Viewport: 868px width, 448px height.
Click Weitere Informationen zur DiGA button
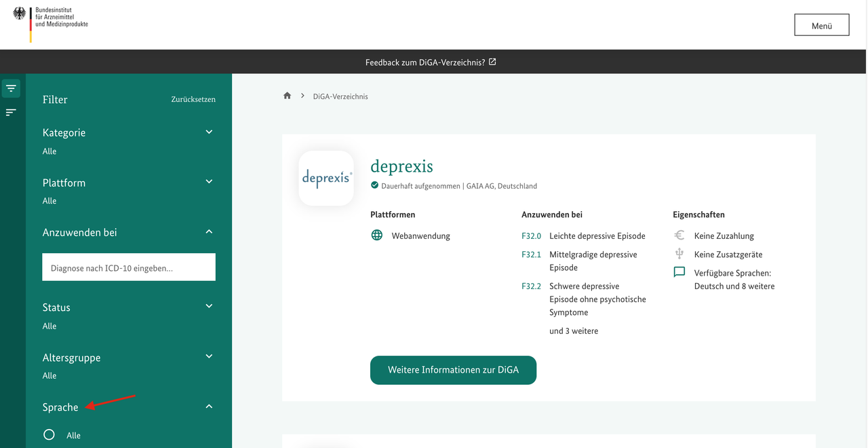453,370
